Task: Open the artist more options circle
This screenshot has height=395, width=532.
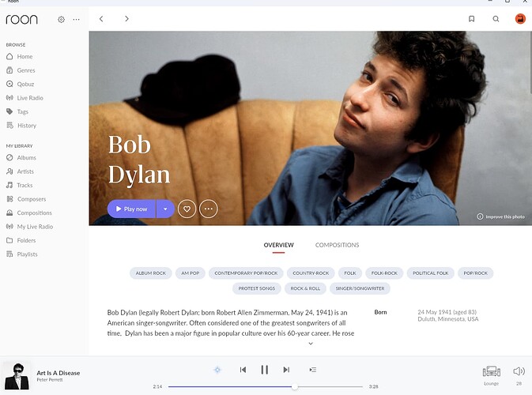Action: click(209, 209)
